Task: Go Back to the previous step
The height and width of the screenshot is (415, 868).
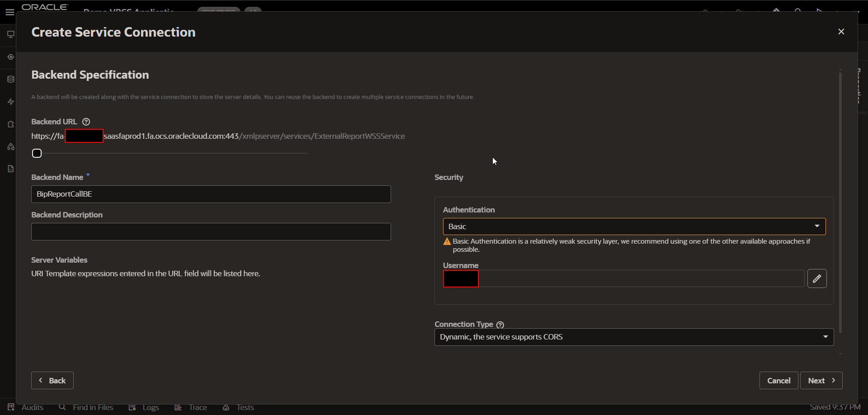Action: point(52,380)
